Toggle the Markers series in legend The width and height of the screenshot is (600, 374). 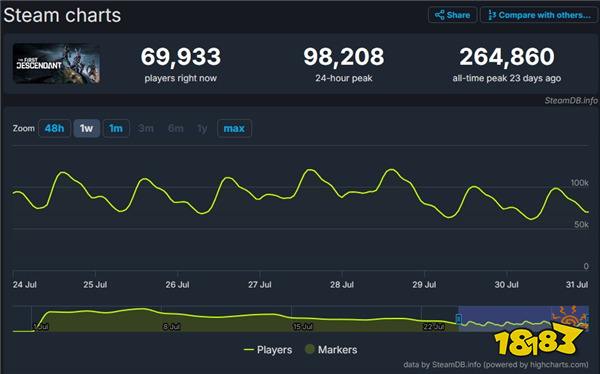point(331,350)
